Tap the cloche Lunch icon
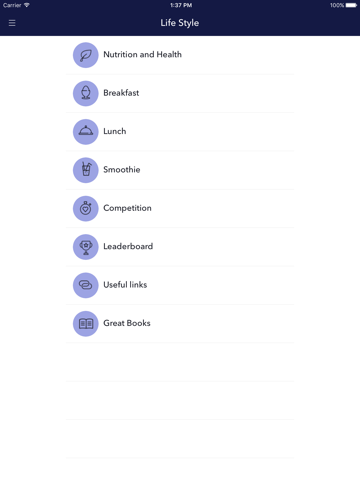Viewport: 360px width, 480px height. [x=86, y=132]
